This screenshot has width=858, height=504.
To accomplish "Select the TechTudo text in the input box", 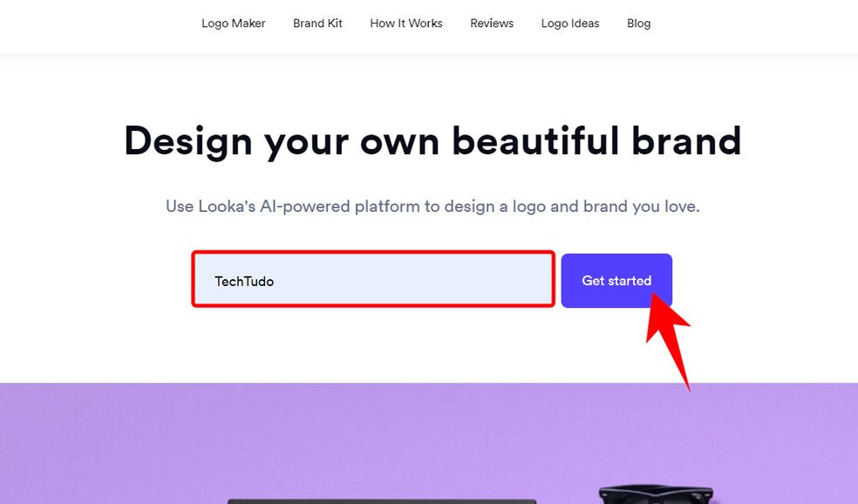I will pyautogui.click(x=244, y=281).
